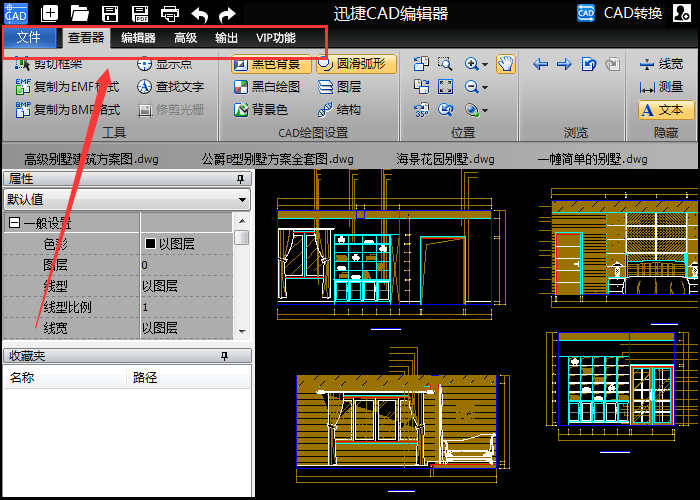Open the zoom-in dropdown arrow
Screen dimensions: 700x500
[485, 65]
